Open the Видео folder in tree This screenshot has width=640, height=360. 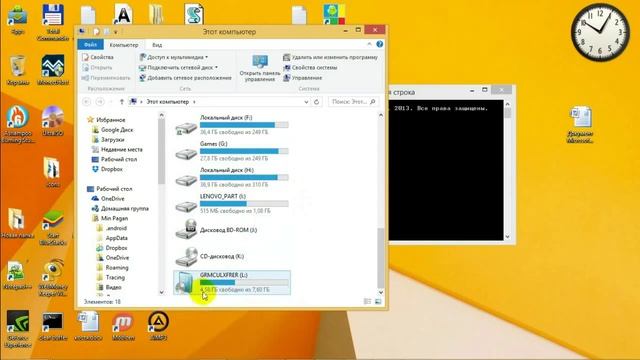click(109, 287)
